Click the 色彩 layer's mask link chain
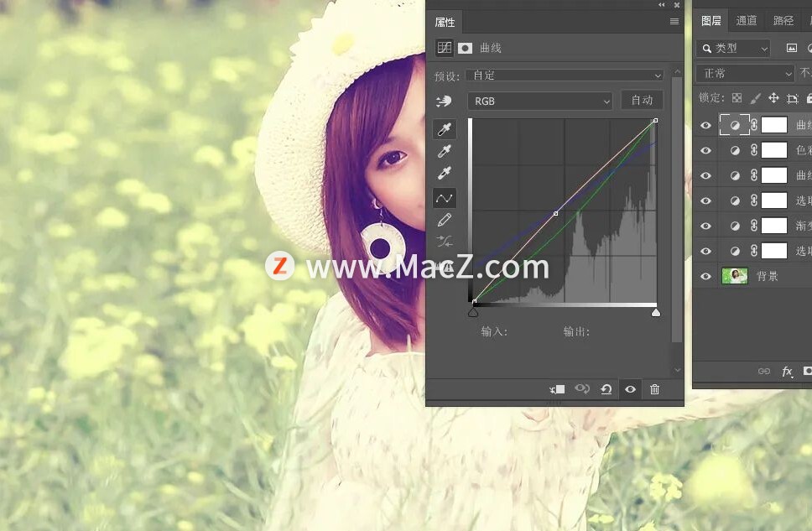The image size is (812, 531). point(754,150)
